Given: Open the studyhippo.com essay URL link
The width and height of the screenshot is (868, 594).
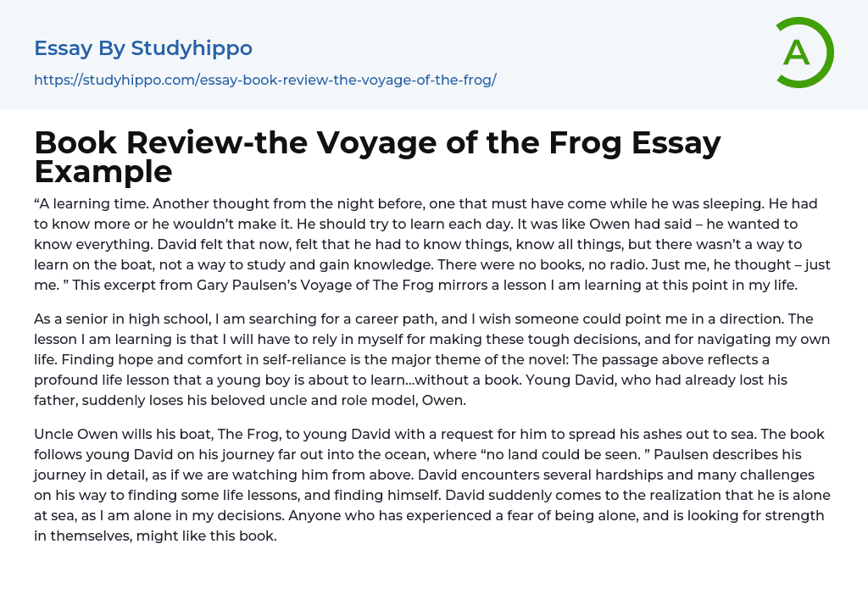Looking at the screenshot, I should point(264,80).
